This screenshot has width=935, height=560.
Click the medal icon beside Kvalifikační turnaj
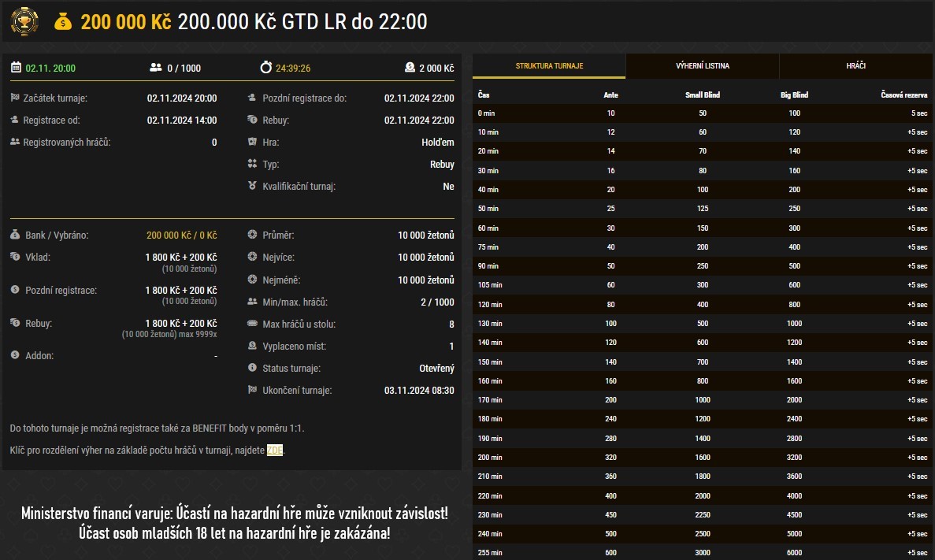(252, 185)
